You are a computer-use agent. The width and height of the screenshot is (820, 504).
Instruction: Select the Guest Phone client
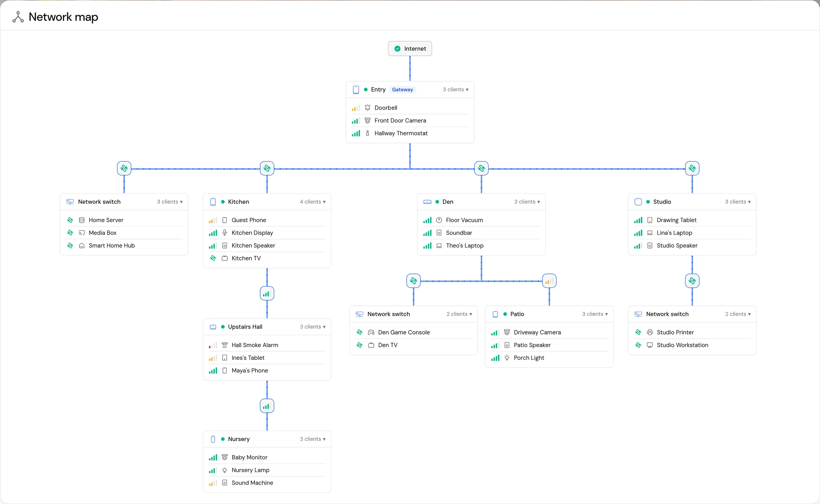tap(267, 220)
